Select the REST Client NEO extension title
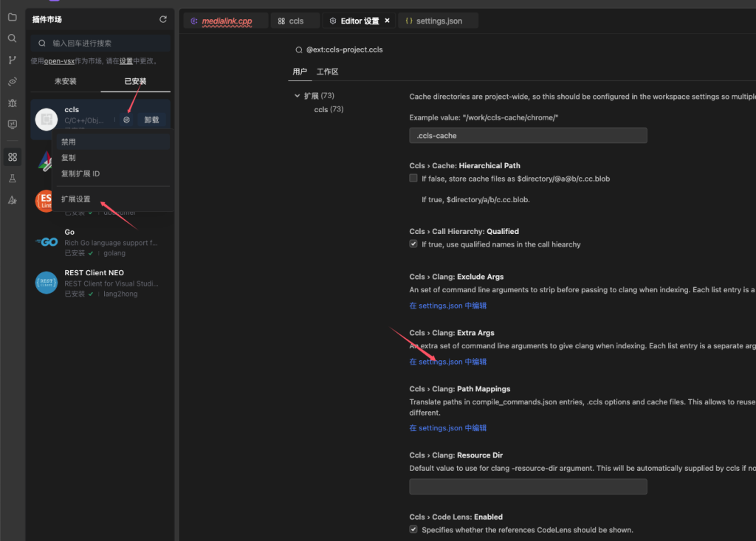This screenshot has height=541, width=756. [x=94, y=273]
